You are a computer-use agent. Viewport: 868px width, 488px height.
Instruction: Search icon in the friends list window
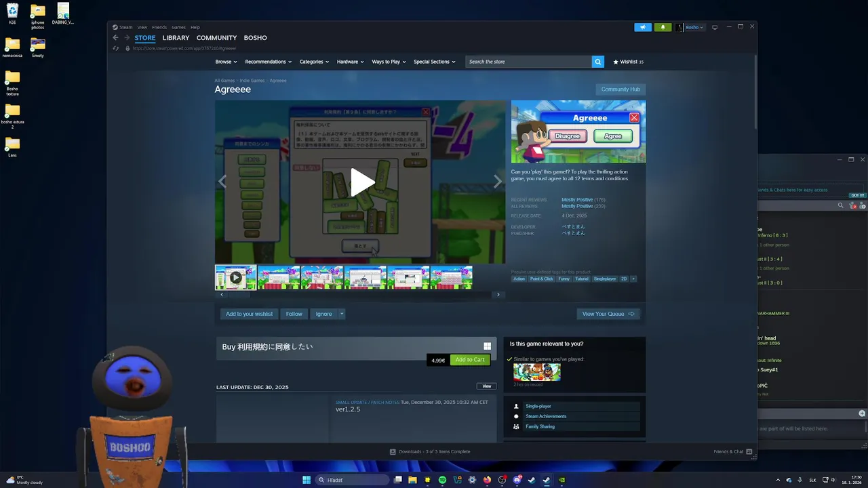[x=840, y=205]
